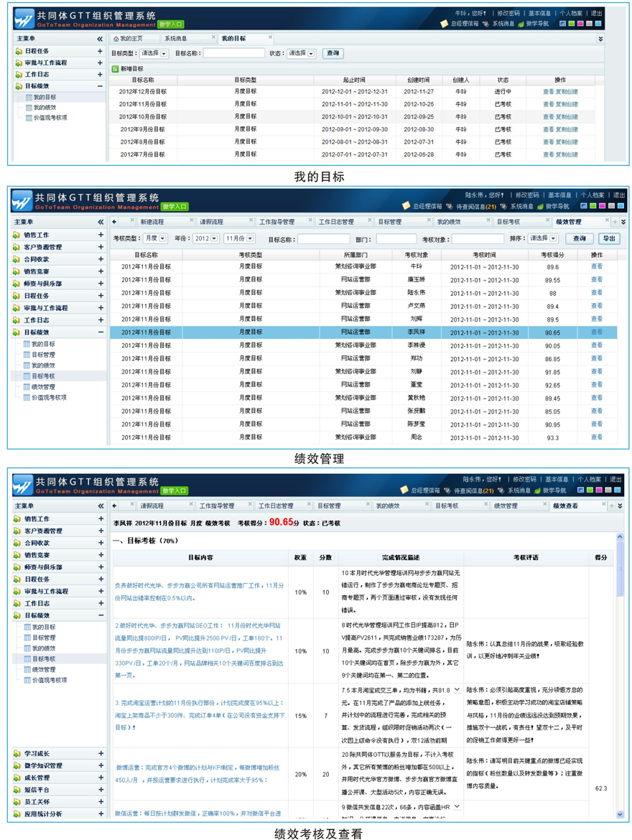Image resolution: width=632 pixels, height=840 pixels.
Task: Collapse sidebar with « in top 主菜单
Action: click(x=100, y=39)
